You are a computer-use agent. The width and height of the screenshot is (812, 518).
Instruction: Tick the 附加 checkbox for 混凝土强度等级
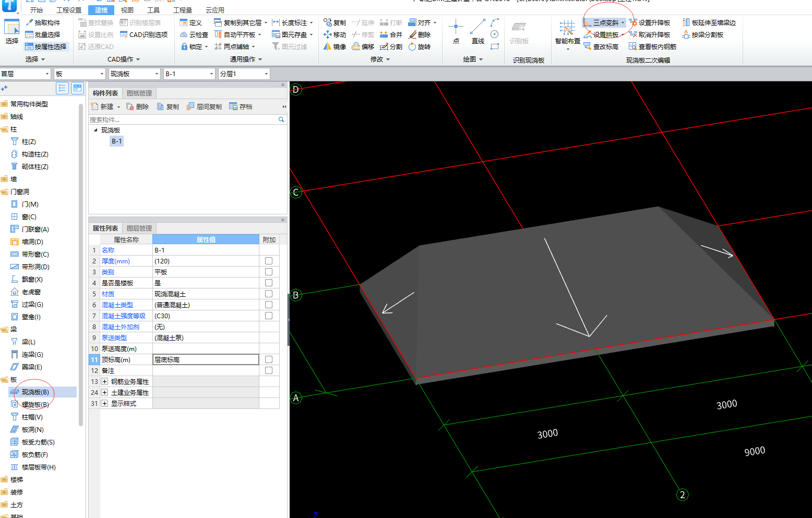[269, 316]
